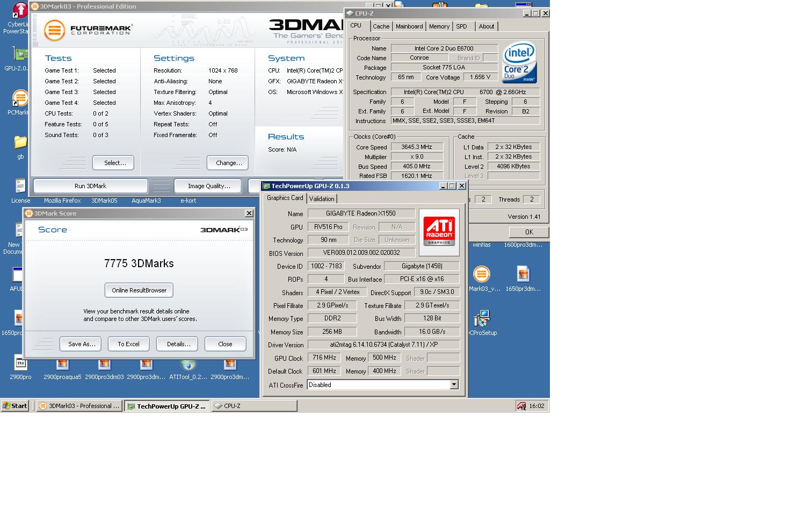Click the Bandwidth value '16.0 GB/s'

point(432,332)
